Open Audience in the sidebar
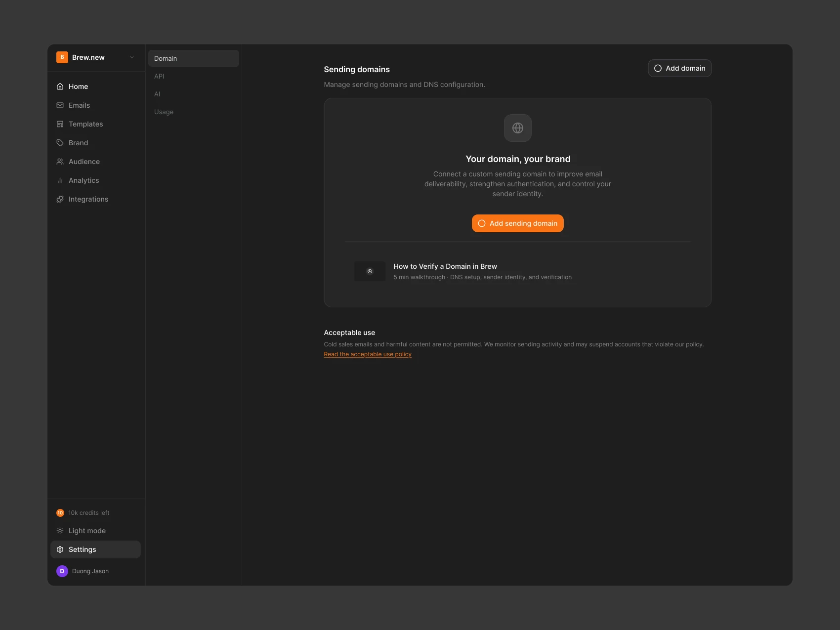The width and height of the screenshot is (840, 630). pyautogui.click(x=95, y=162)
